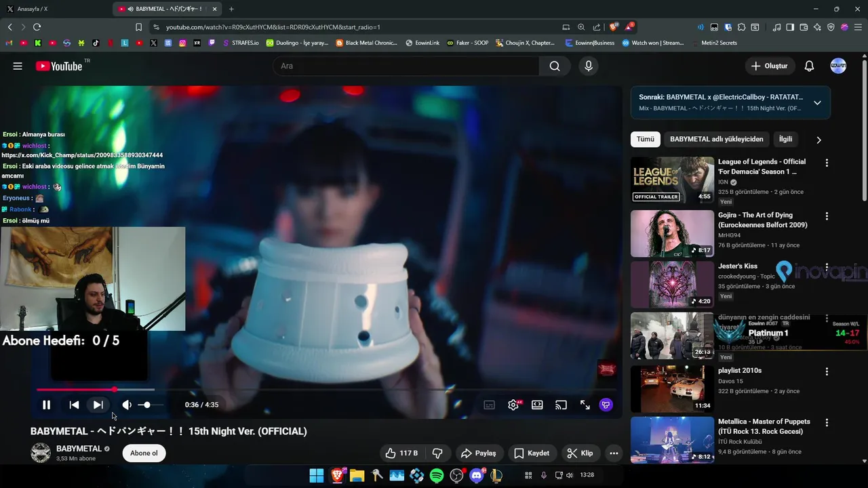The image size is (868, 488).
Task: Open Discord from taskbar
Action: [477, 475]
